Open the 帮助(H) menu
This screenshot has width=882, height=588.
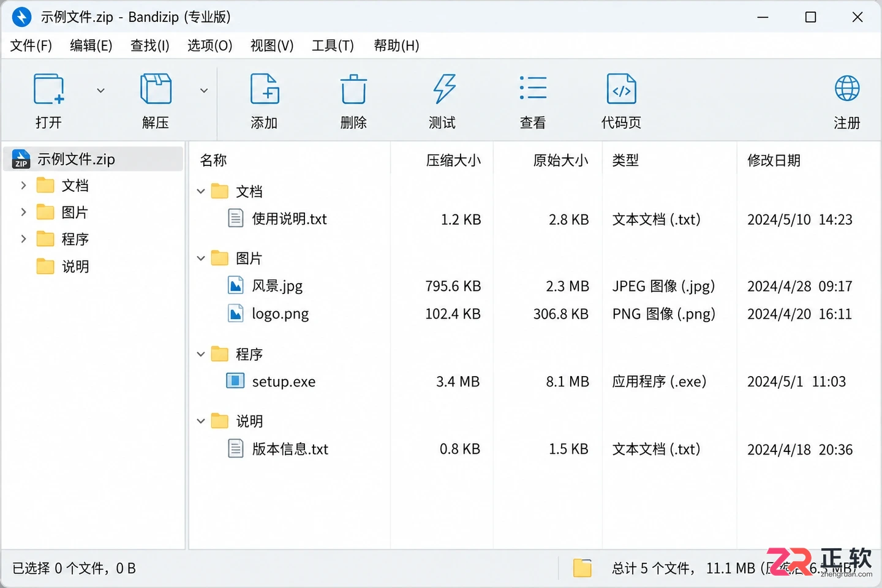point(396,46)
